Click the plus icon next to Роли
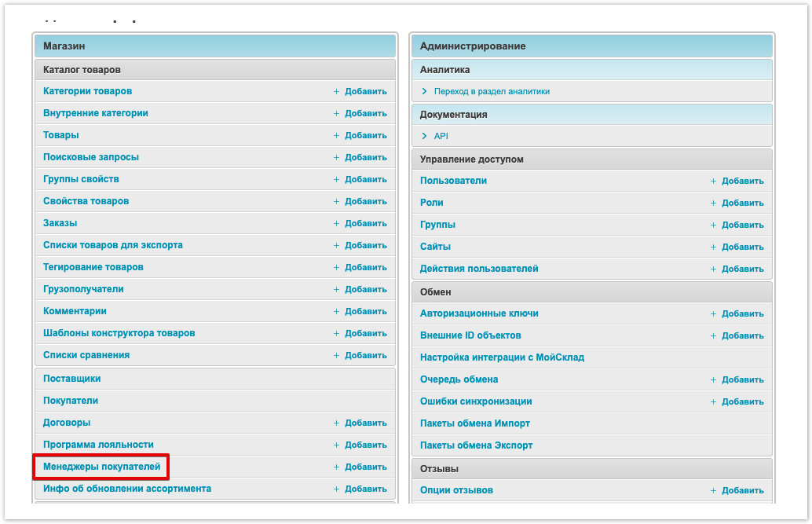Image resolution: width=812 pixels, height=524 pixels. pyautogui.click(x=713, y=203)
